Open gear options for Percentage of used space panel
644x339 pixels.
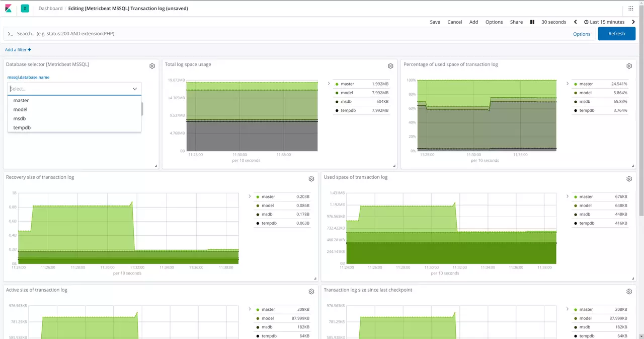point(629,66)
